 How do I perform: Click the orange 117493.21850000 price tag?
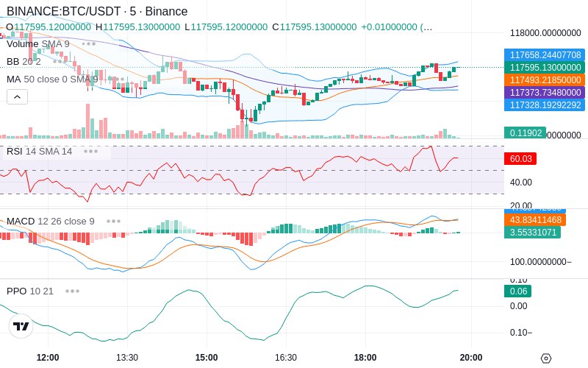tap(545, 80)
